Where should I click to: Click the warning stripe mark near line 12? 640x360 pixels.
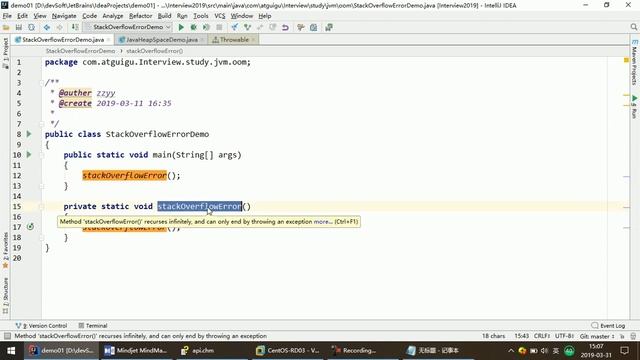tap(626, 176)
